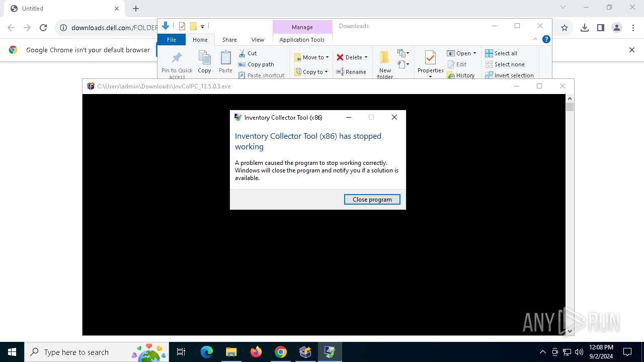Click the Chrome forward arrow
The image size is (644, 362).
click(x=27, y=28)
